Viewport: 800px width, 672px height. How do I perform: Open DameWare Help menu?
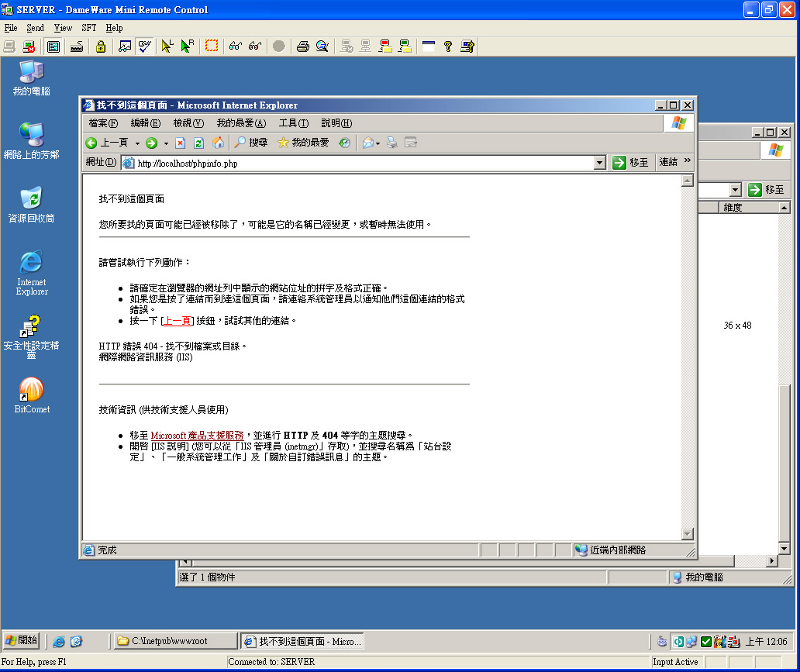[x=114, y=28]
